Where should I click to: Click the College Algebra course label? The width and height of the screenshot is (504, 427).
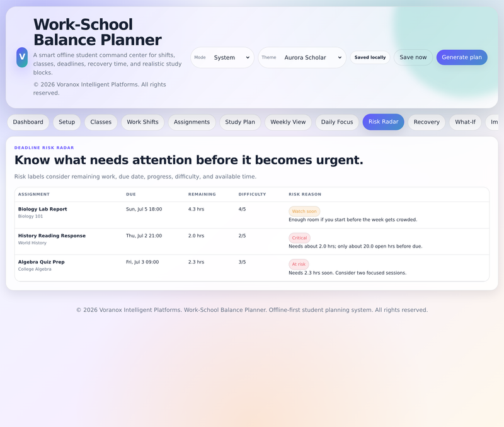35,270
